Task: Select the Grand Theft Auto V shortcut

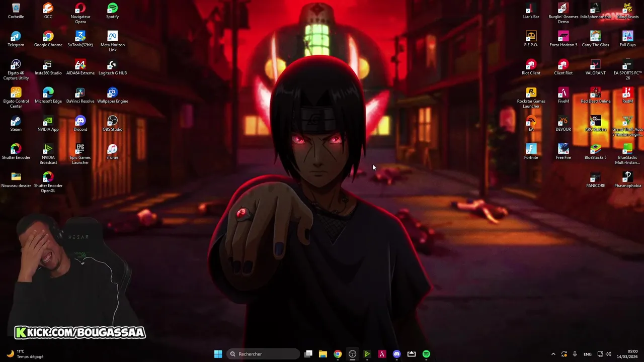Action: [628, 126]
